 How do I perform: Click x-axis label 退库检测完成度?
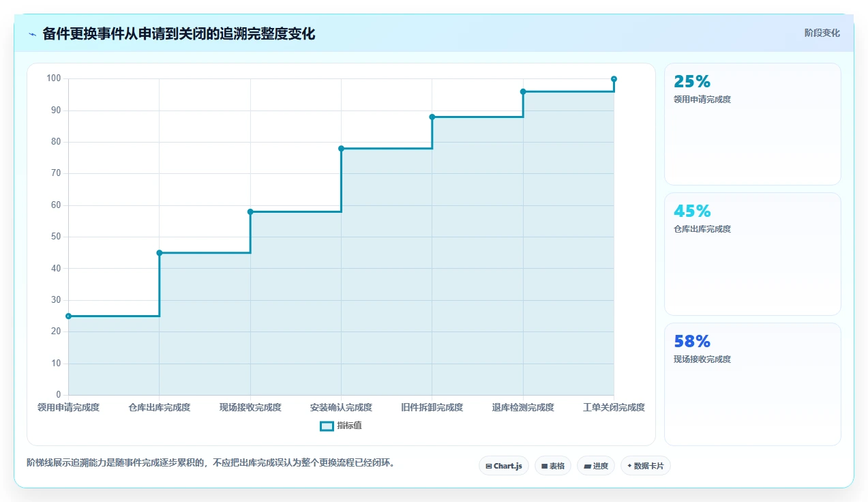click(x=523, y=407)
